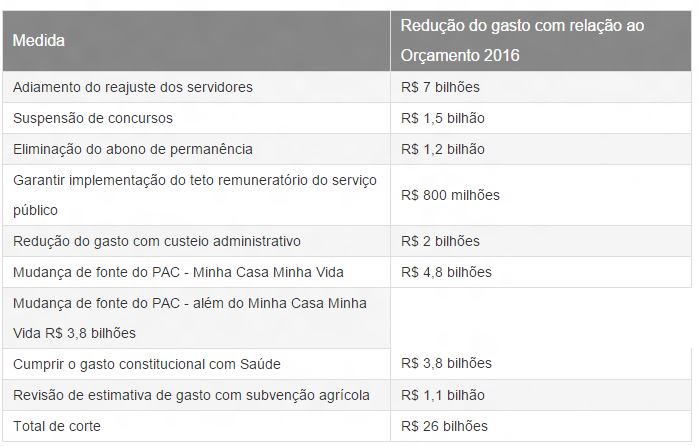698x446 pixels.
Task: Click the 'R$ 1,5 bilhão' cell
Action: click(x=442, y=118)
